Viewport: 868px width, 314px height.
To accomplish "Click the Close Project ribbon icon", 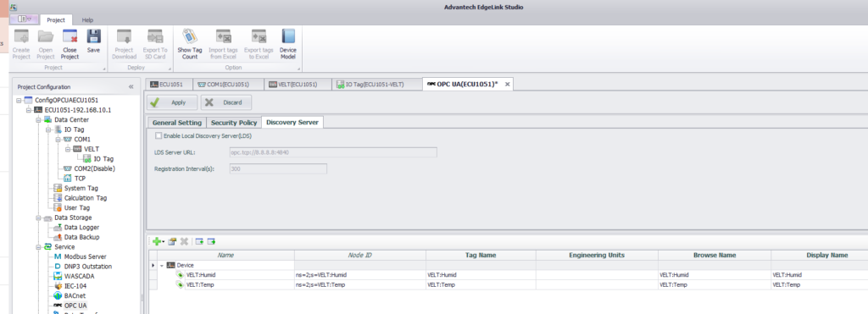I will tap(70, 37).
